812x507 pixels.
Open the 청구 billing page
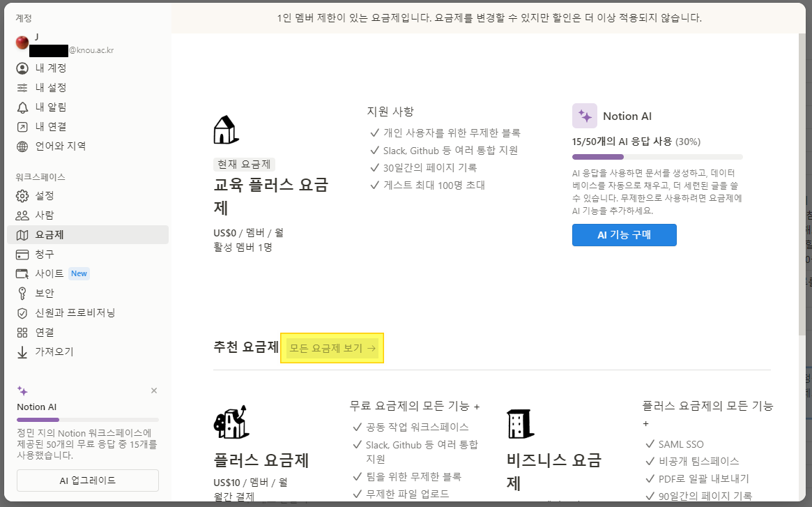click(x=88, y=255)
